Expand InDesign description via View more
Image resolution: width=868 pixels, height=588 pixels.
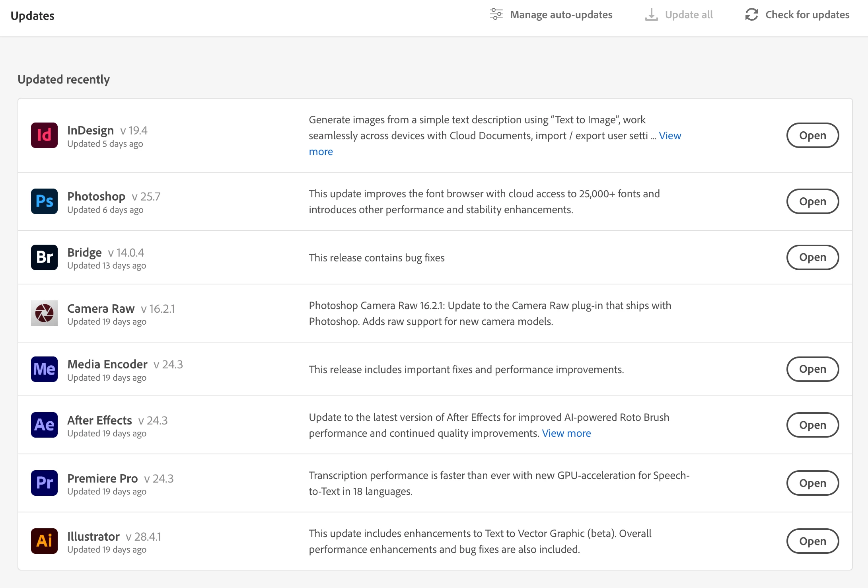(670, 136)
